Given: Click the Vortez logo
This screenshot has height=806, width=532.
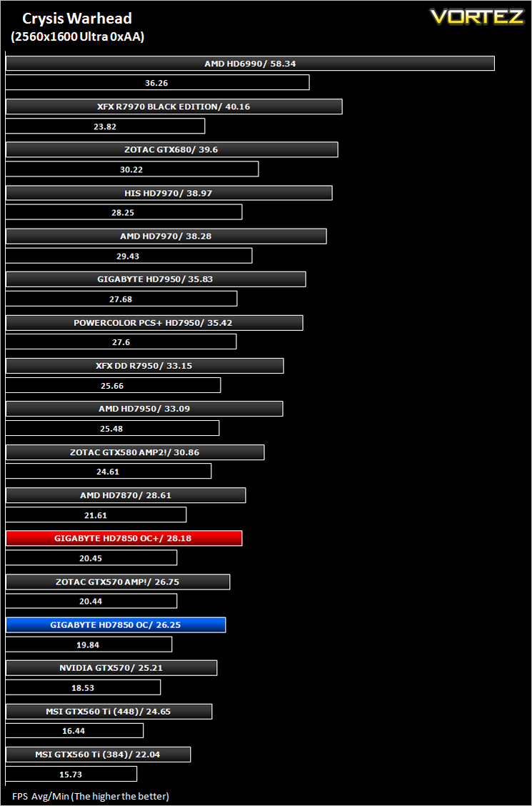Looking at the screenshot, I should 477,16.
